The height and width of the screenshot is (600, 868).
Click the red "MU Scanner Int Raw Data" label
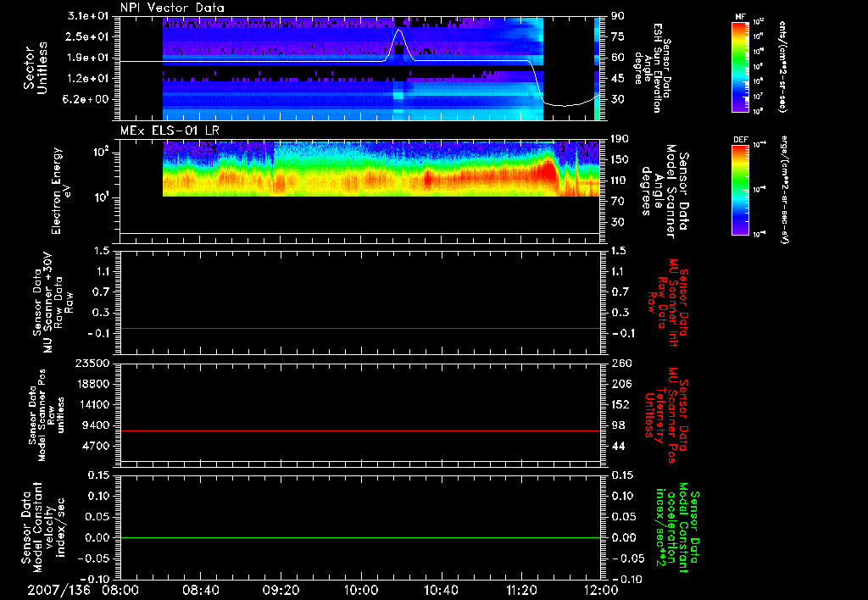[x=669, y=303]
